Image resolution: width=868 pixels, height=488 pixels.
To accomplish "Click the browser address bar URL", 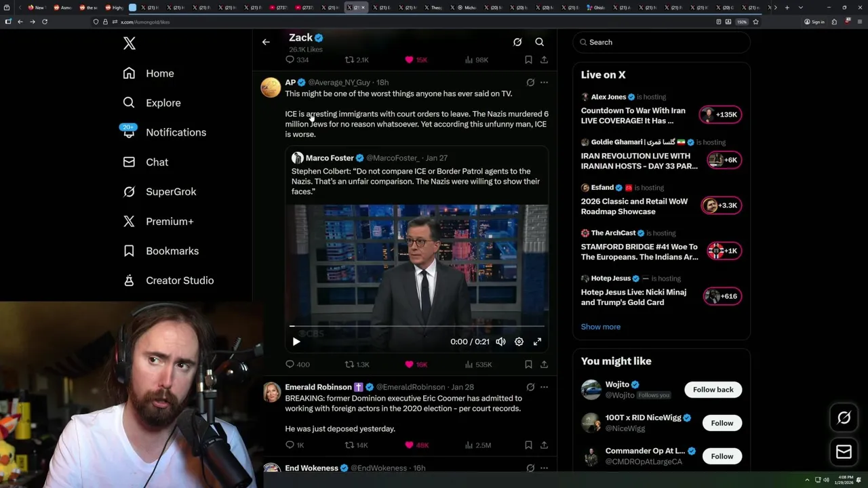I will coord(144,22).
